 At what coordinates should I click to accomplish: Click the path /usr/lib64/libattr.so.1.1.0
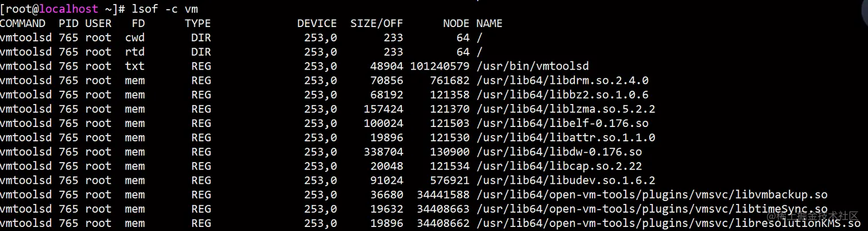tap(565, 138)
